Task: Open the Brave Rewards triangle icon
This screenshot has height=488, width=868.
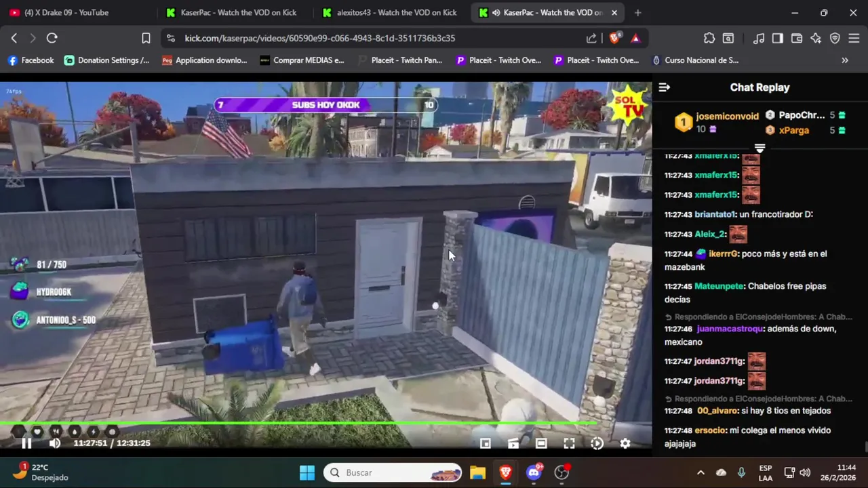Action: coord(635,39)
